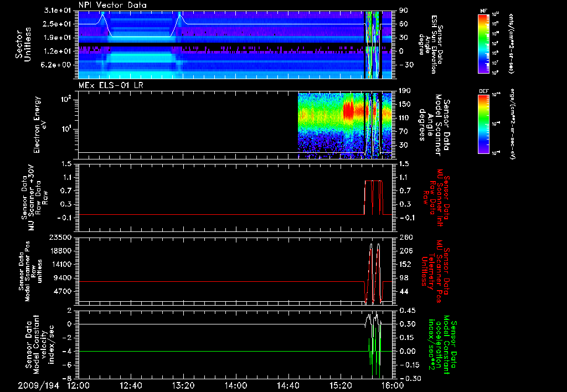The height and width of the screenshot is (392, 567).
Task: Click the 14:40 time axis label
Action: point(288,386)
